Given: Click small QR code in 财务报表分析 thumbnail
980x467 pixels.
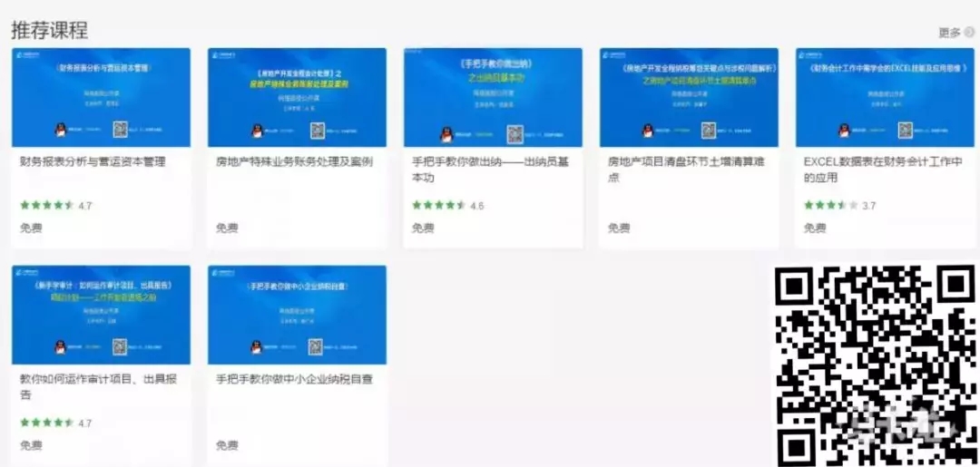Looking at the screenshot, I should coord(120,130).
